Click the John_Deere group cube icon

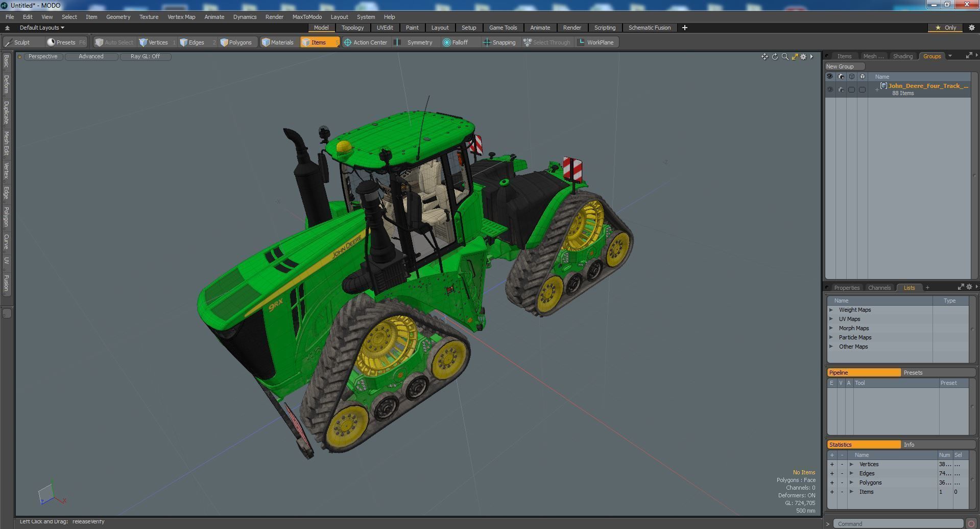click(883, 85)
